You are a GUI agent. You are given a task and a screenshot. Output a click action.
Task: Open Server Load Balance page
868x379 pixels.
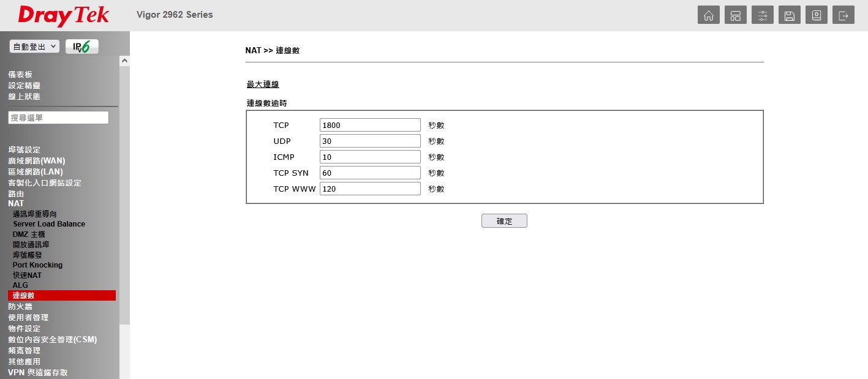click(49, 224)
